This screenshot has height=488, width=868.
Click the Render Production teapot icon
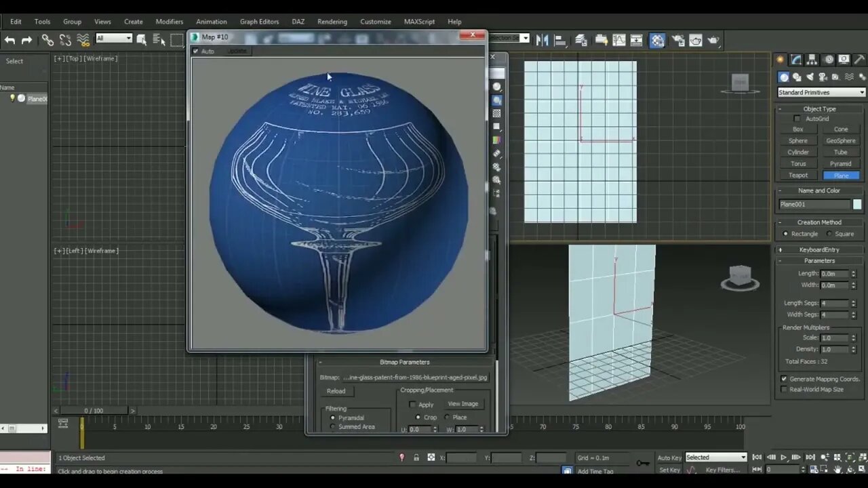pos(713,40)
